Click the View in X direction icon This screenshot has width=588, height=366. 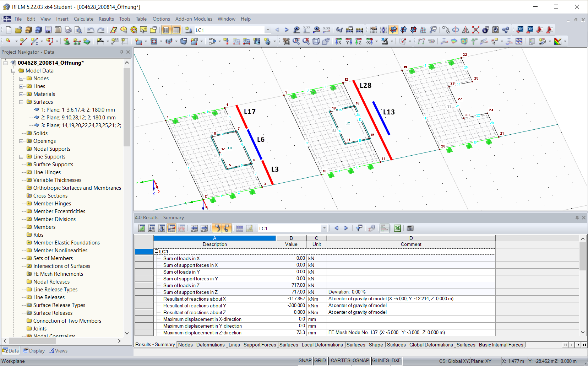click(x=339, y=41)
